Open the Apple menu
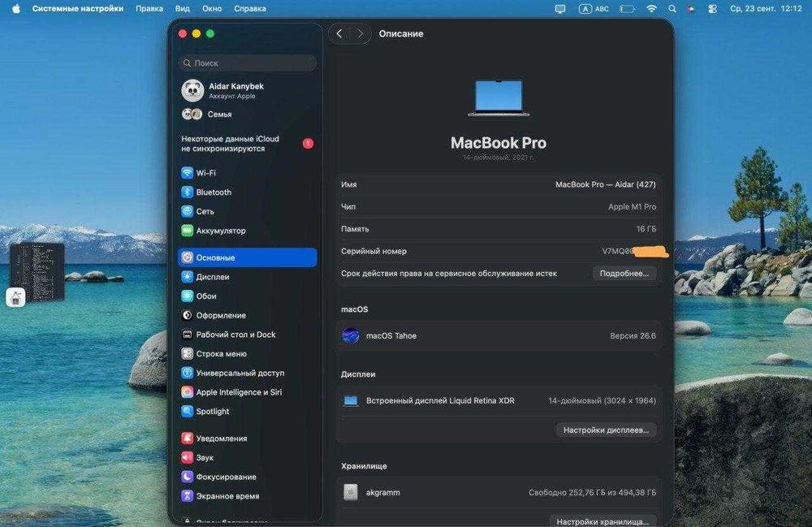The width and height of the screenshot is (812, 527). (x=16, y=8)
